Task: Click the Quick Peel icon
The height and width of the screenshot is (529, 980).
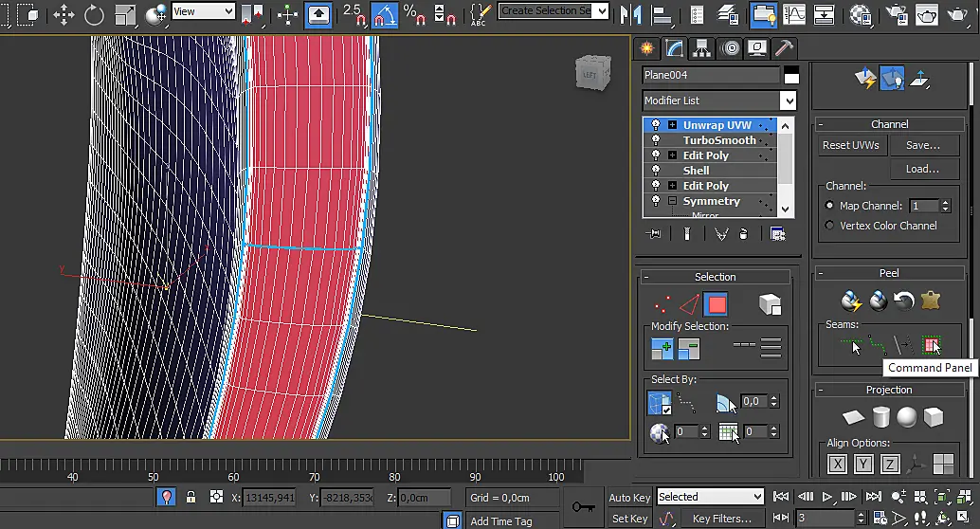Action: click(x=851, y=301)
